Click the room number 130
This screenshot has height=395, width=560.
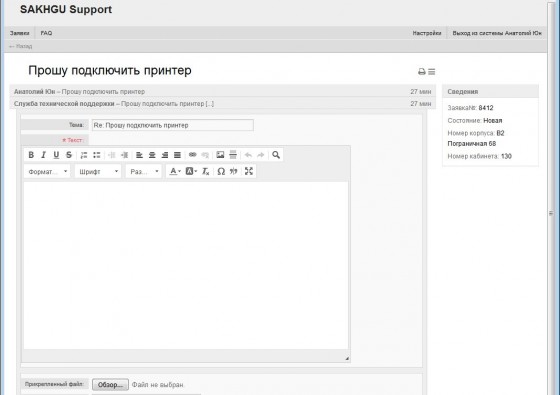click(x=506, y=156)
